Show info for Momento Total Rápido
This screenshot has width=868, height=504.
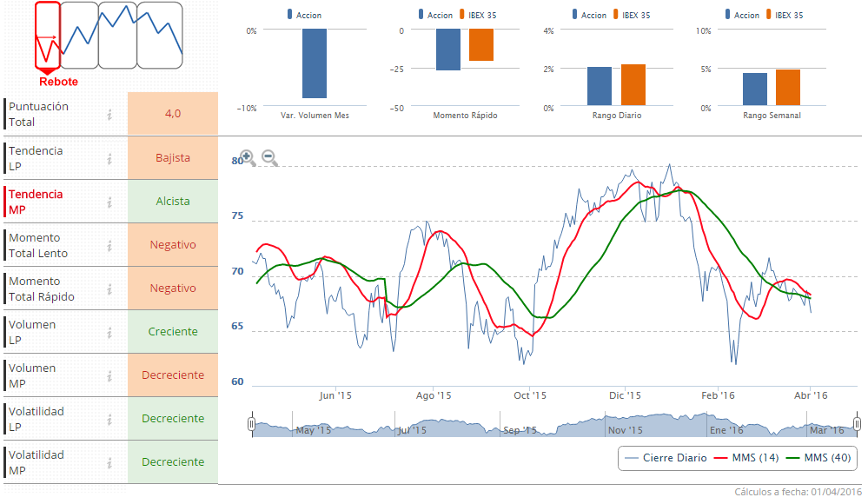tap(110, 288)
